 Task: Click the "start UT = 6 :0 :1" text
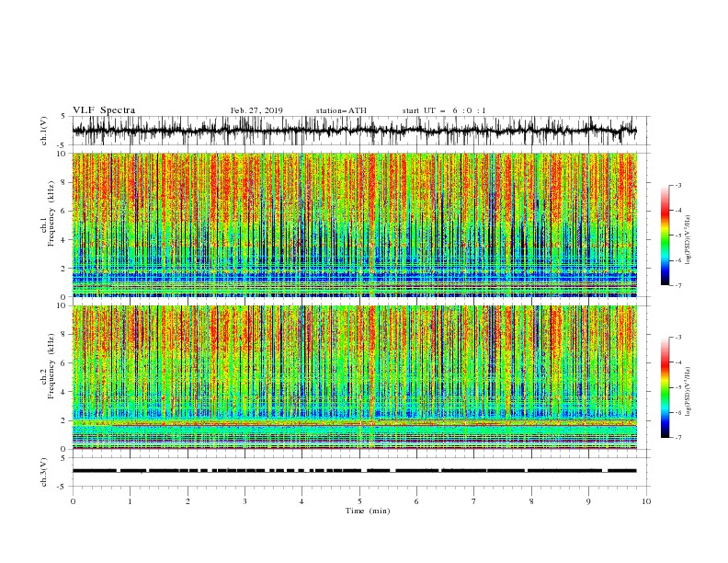coord(444,110)
